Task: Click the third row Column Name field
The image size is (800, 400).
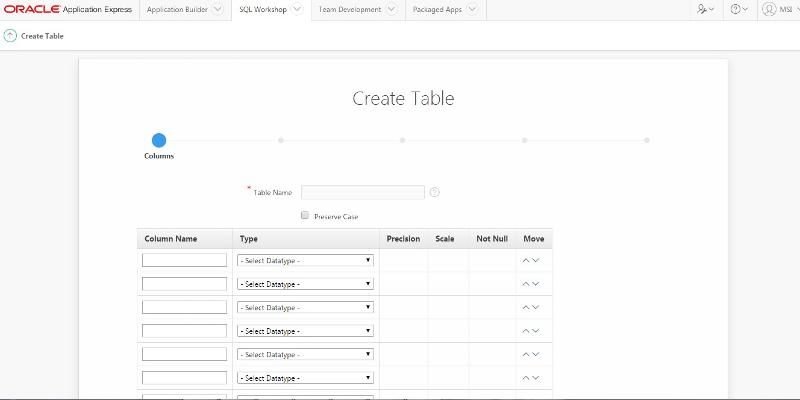Action: pos(184,307)
